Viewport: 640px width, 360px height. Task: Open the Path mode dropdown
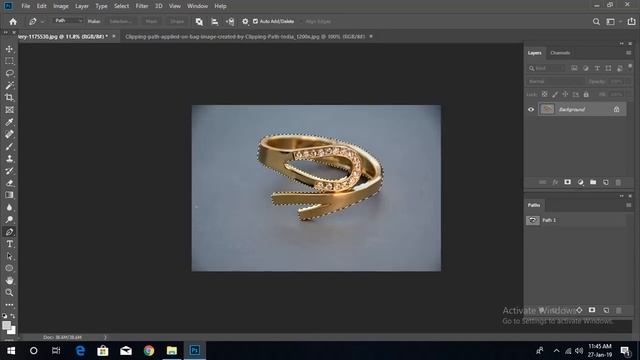68,21
